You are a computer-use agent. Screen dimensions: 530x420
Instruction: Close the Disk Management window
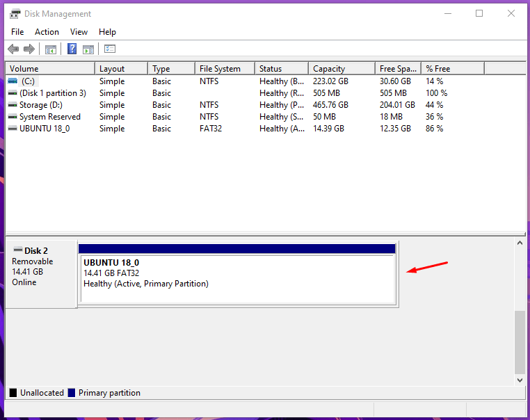pos(511,13)
